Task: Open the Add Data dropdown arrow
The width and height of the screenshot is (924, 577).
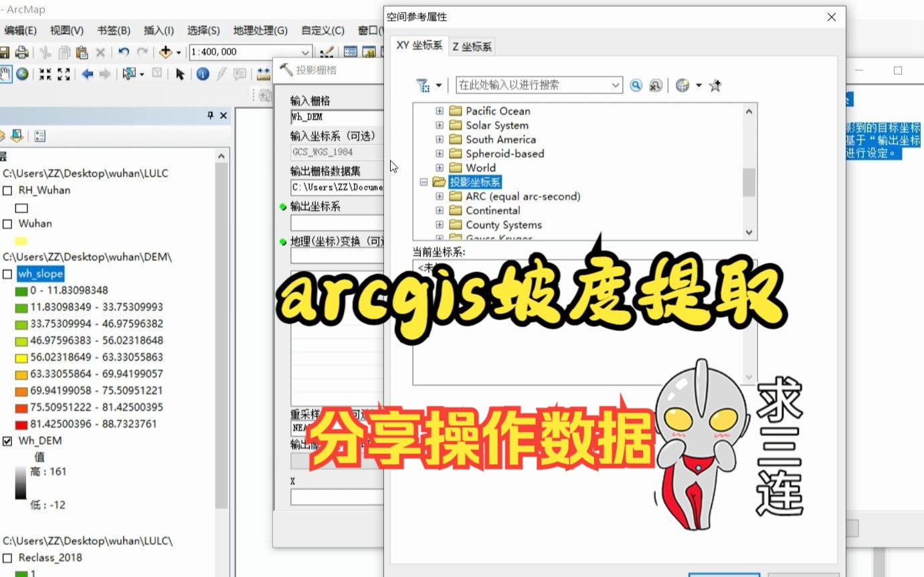Action: pyautogui.click(x=179, y=52)
